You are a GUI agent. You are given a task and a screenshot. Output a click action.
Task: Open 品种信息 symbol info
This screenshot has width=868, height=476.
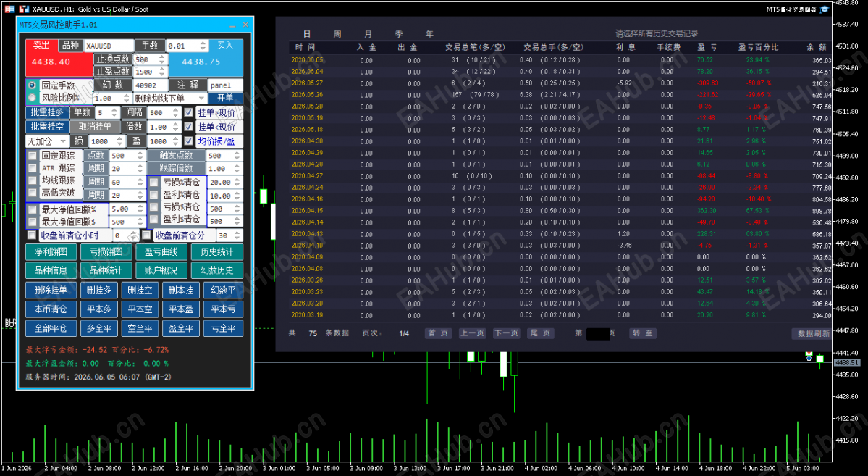51,270
